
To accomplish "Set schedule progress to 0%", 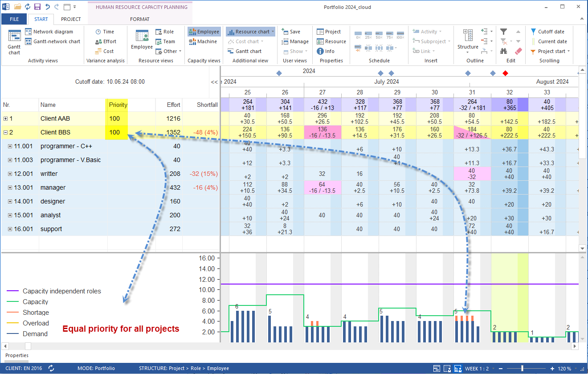I will [358, 35].
